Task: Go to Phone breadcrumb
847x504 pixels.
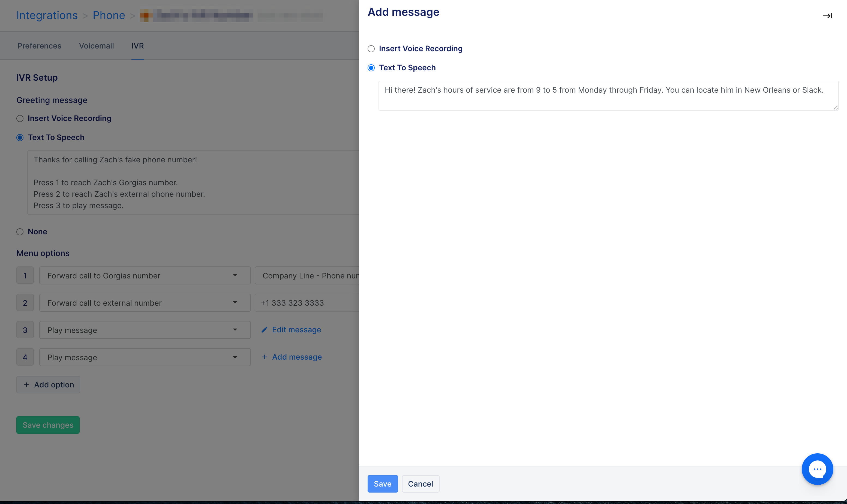Action: click(109, 15)
